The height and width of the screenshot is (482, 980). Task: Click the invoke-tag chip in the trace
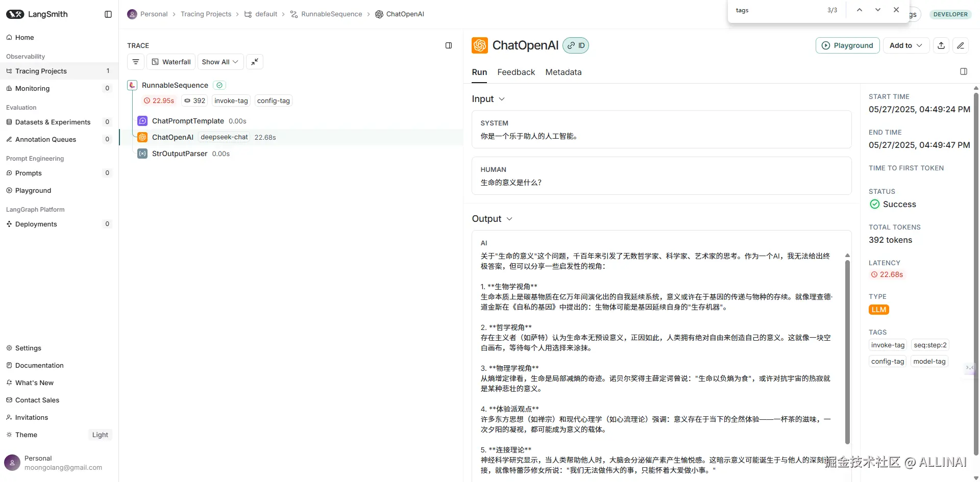231,101
